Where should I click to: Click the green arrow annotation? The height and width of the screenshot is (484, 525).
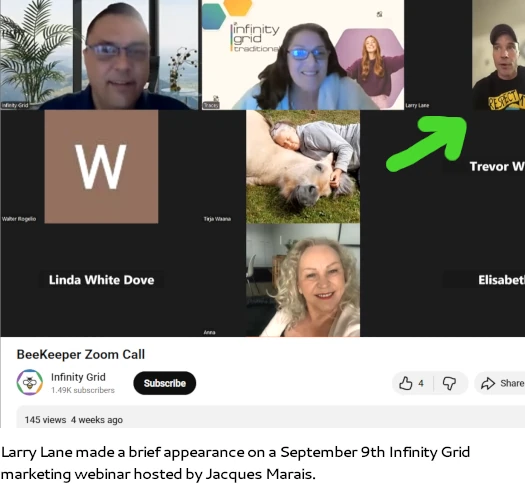(x=427, y=144)
